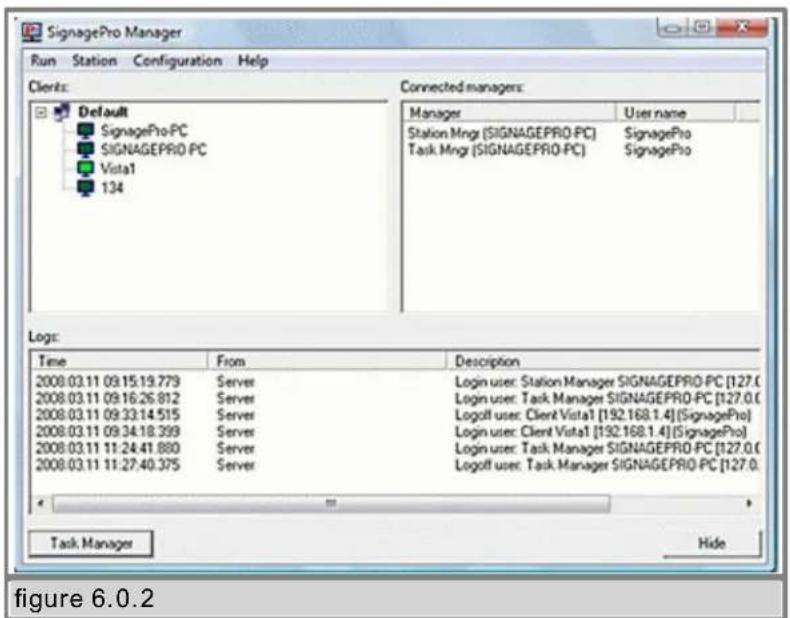Click the logs horizontal scrollbar thumb
Viewport: 790px width, 618px height.
pyautogui.click(x=331, y=503)
